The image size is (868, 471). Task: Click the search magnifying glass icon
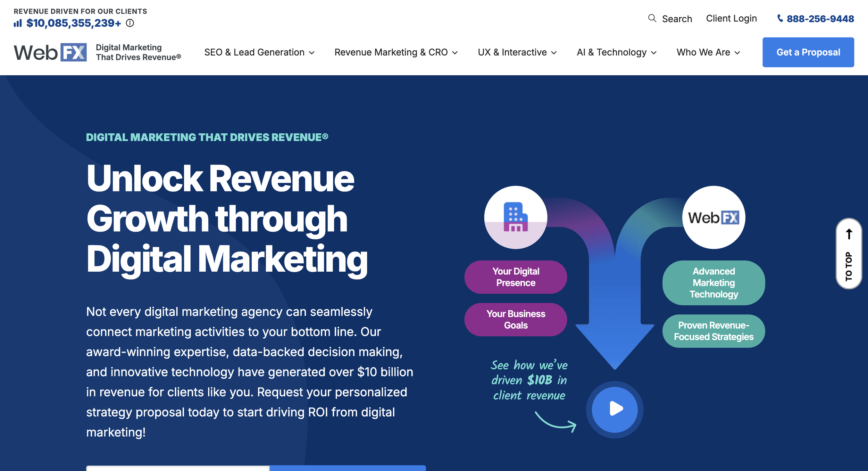(652, 18)
